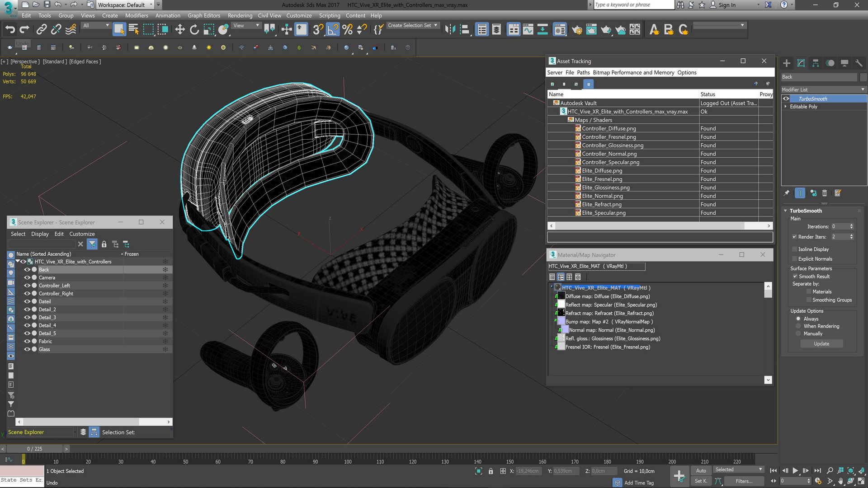This screenshot has height=488, width=868.
Task: Click Pin Stack icon under modifier stack
Action: [x=787, y=193]
